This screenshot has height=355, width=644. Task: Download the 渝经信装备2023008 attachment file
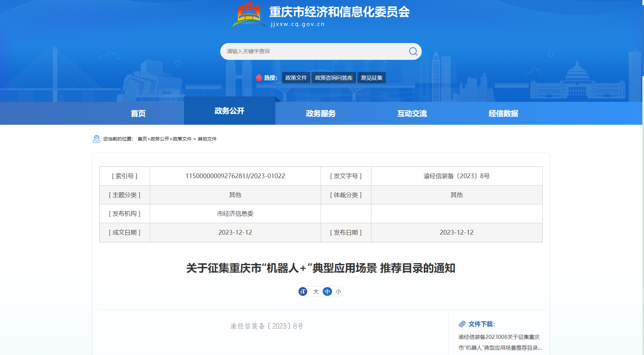500,342
